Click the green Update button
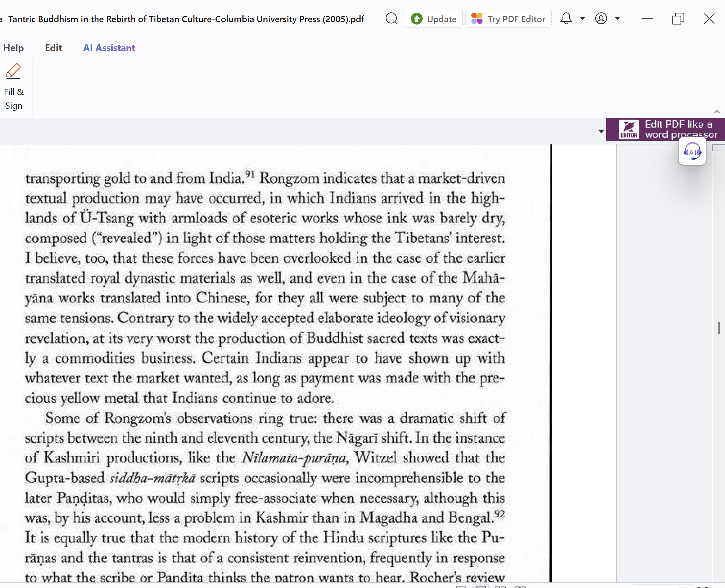 point(434,19)
